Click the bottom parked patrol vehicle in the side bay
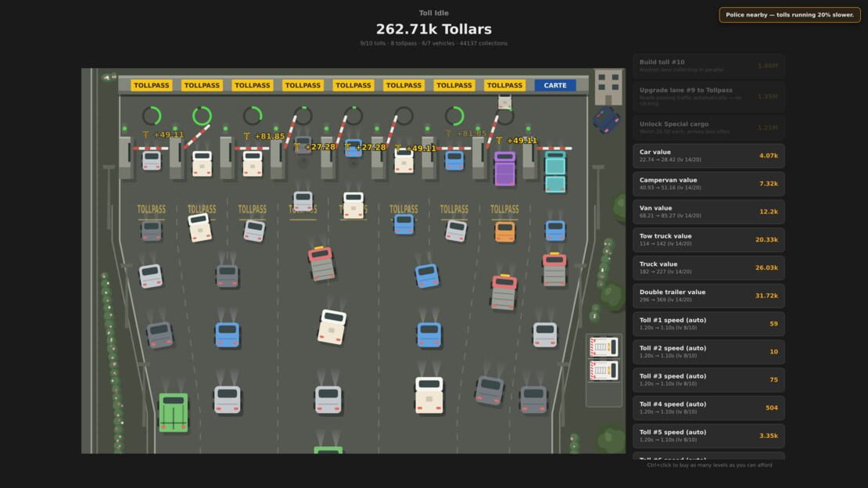868x488 pixels. pos(604,371)
